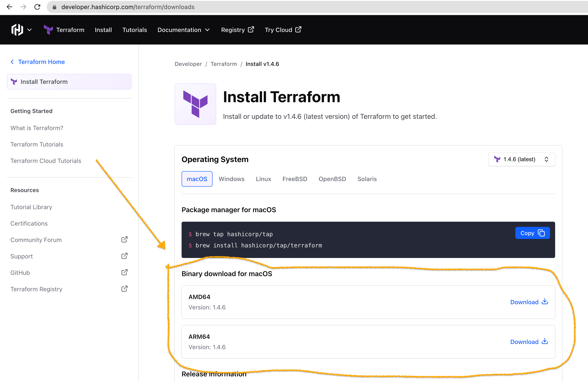588x382 pixels.
Task: Open Terraform Registry sidebar link
Action: (x=36, y=289)
